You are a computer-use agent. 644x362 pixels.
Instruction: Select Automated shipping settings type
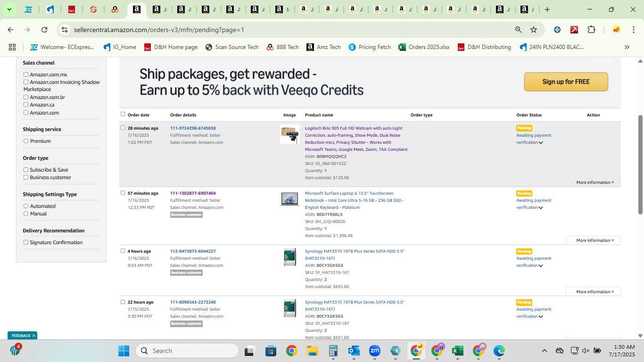click(26, 206)
